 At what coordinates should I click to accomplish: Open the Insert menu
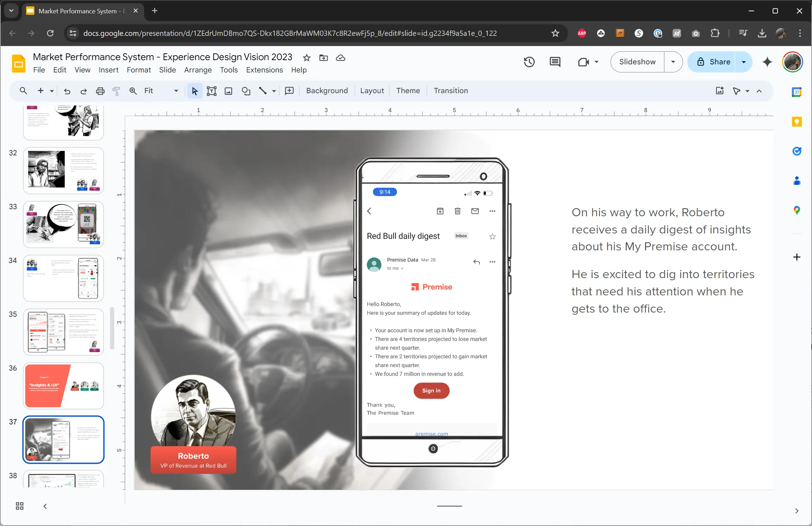point(108,70)
